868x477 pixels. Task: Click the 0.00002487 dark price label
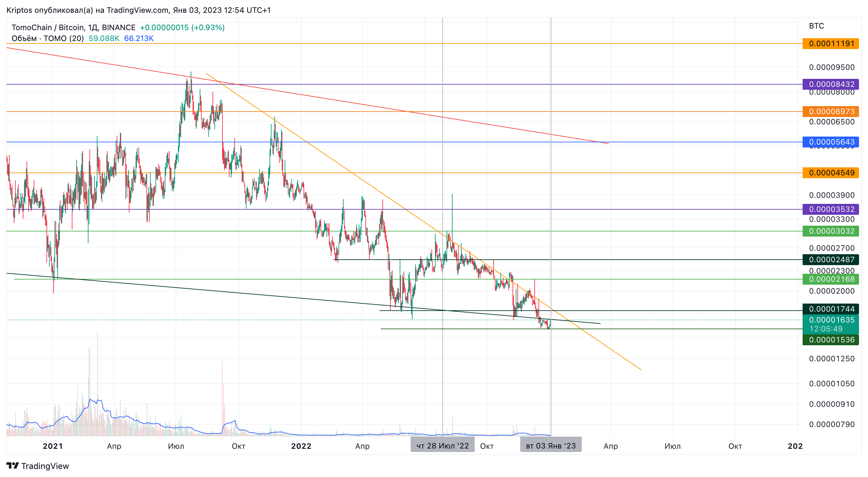[830, 260]
